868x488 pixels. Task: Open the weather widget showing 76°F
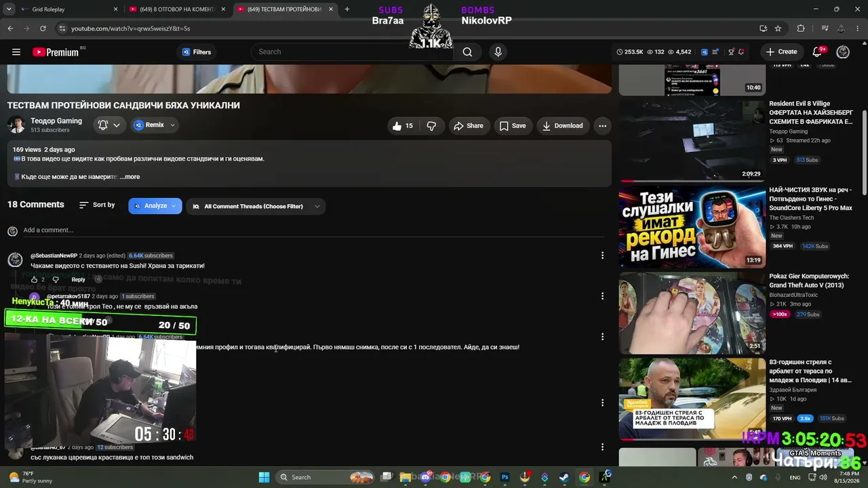tap(32, 477)
